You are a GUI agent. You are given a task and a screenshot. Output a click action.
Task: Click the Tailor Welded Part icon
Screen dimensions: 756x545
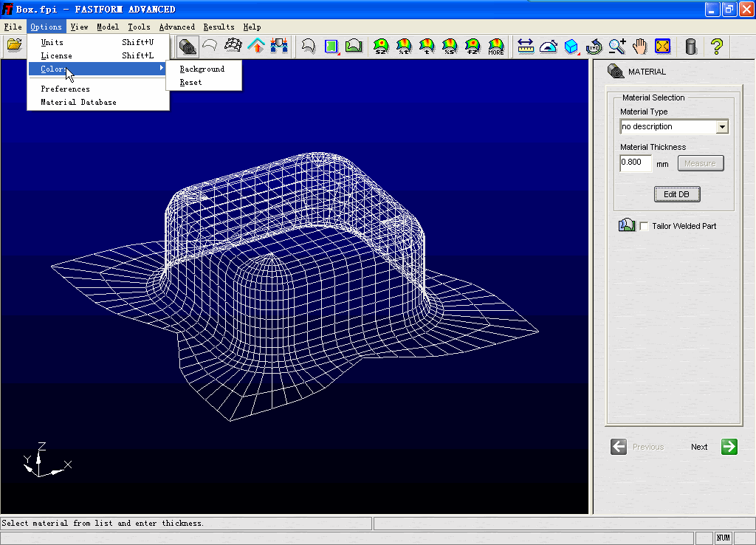point(627,225)
